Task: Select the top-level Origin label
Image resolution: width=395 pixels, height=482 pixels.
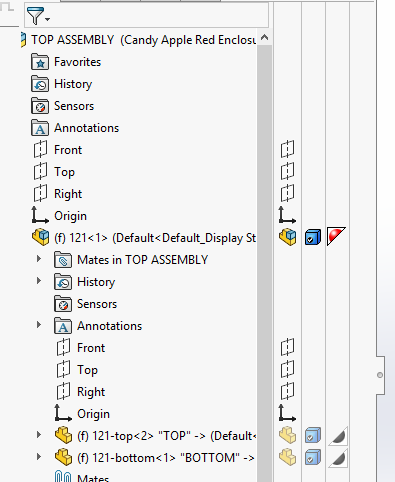Action: [70, 216]
